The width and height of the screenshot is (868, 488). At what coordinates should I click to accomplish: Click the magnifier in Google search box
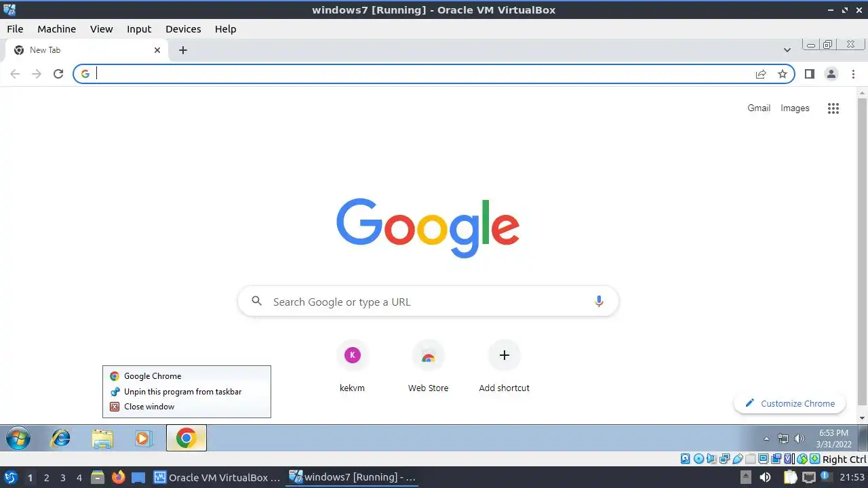coord(256,301)
